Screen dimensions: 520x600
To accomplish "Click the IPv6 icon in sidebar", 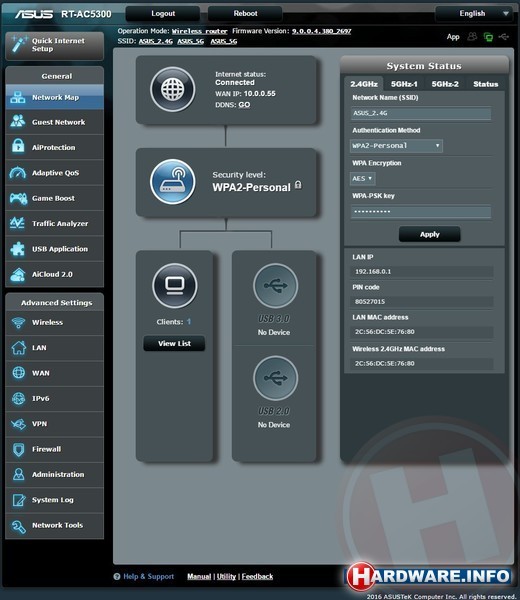I will [x=18, y=398].
